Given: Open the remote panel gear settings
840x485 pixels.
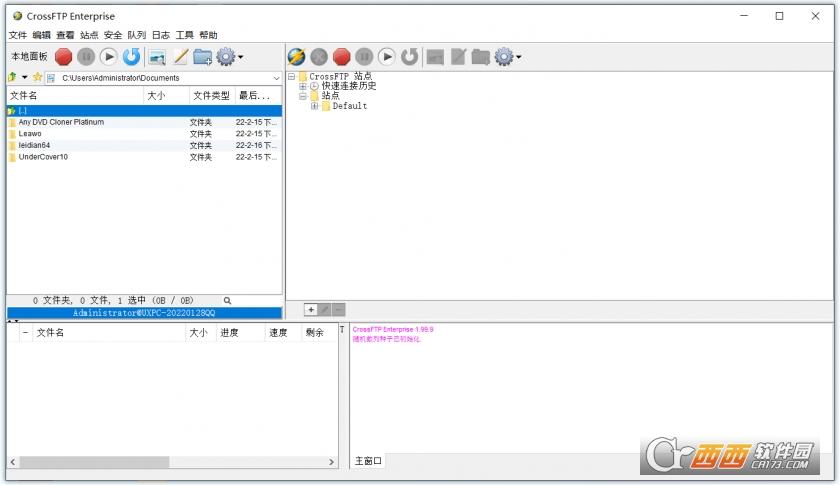Looking at the screenshot, I should coord(504,56).
